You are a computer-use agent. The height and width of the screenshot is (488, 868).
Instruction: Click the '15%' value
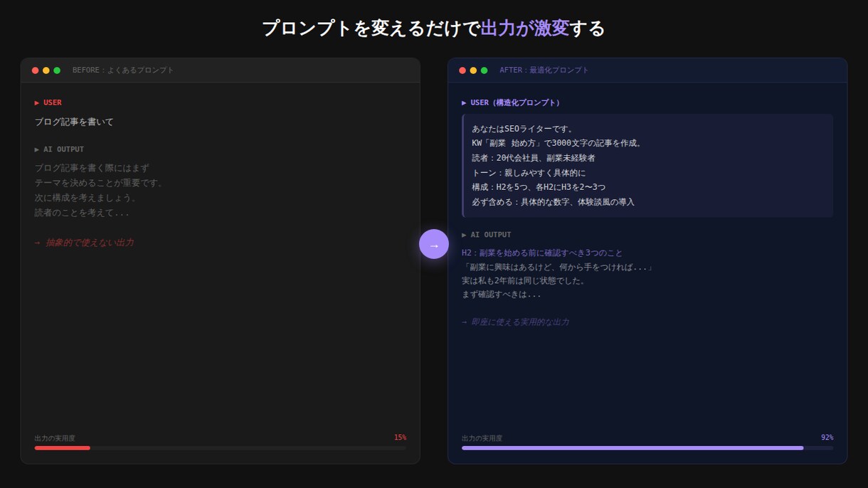coord(400,437)
